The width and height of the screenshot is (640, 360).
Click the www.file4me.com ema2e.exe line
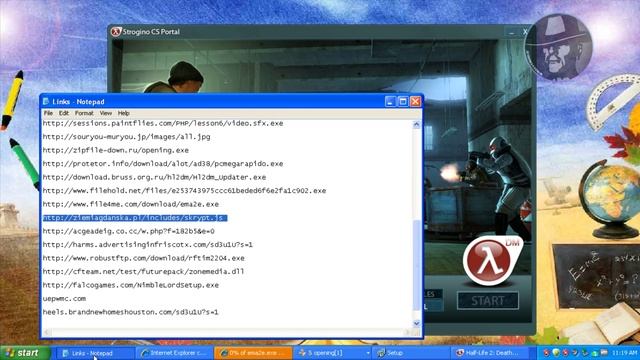(x=131, y=204)
